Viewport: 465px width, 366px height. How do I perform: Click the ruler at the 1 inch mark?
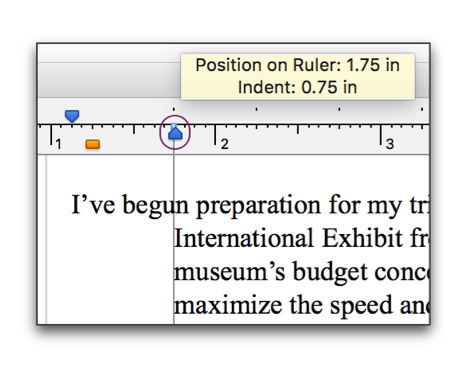[51, 135]
